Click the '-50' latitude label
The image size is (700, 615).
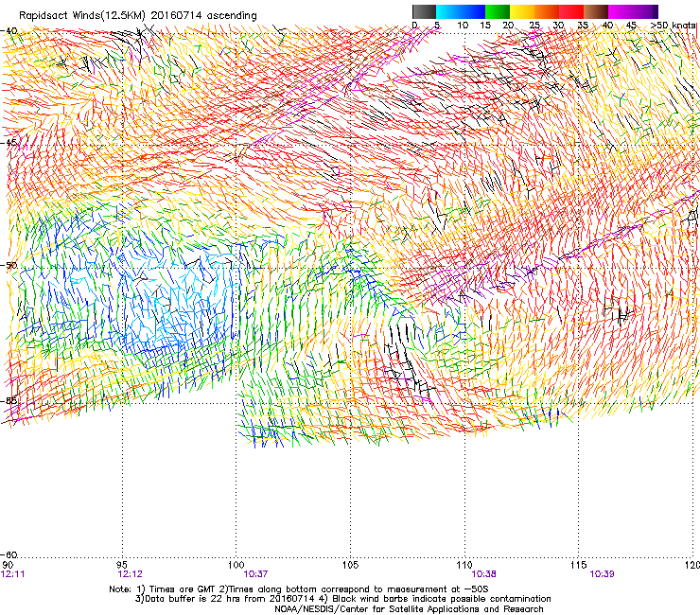(x=9, y=265)
